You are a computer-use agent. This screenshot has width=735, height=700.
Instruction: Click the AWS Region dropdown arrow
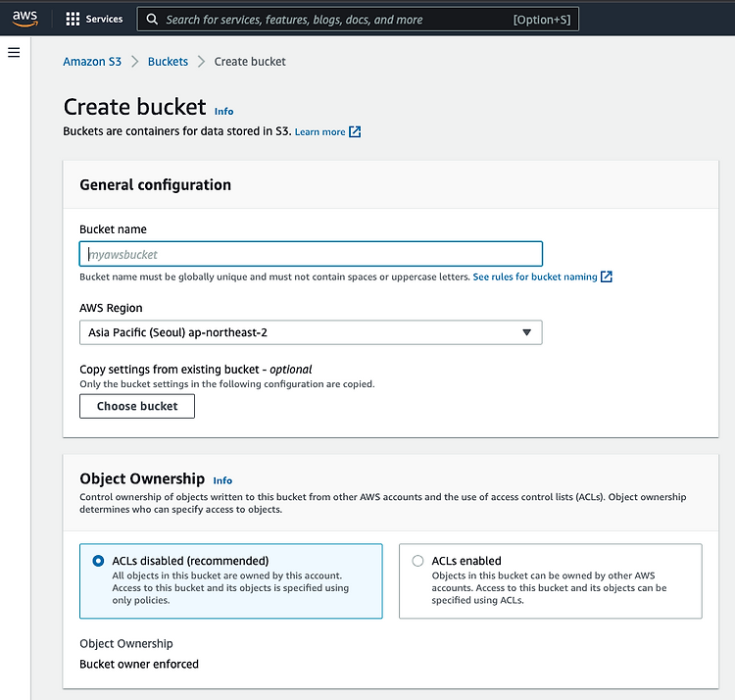point(526,332)
